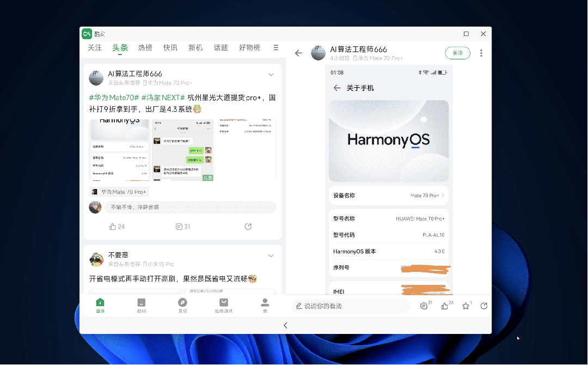Click the HarmonyOS 版本 4.3.0 row
588x365 pixels.
coord(389,251)
